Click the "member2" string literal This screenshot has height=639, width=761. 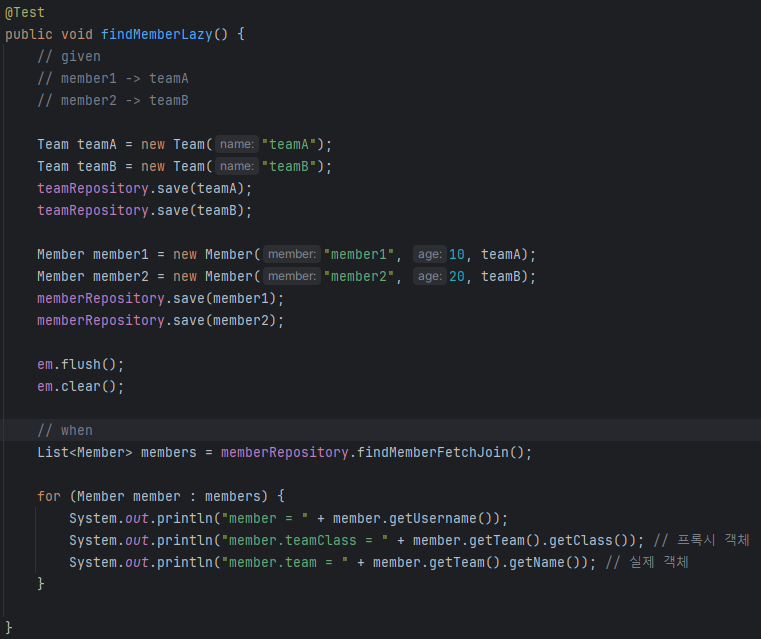coord(359,277)
